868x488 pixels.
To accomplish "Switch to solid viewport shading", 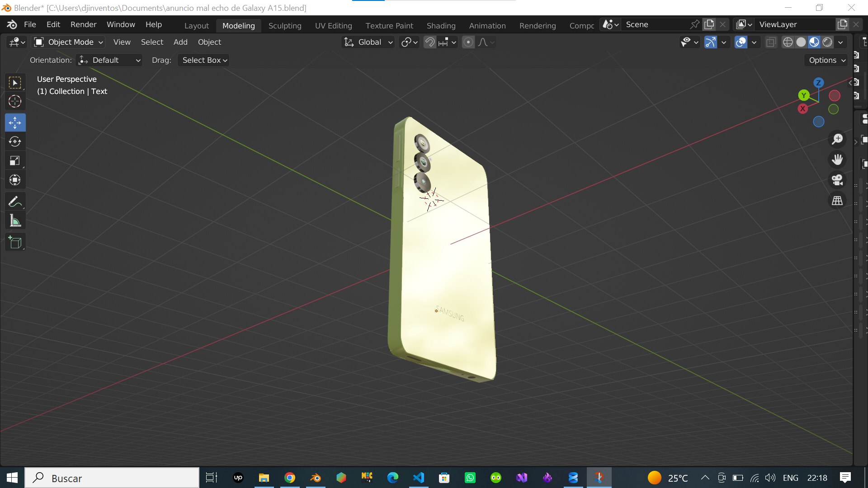I will coord(801,42).
